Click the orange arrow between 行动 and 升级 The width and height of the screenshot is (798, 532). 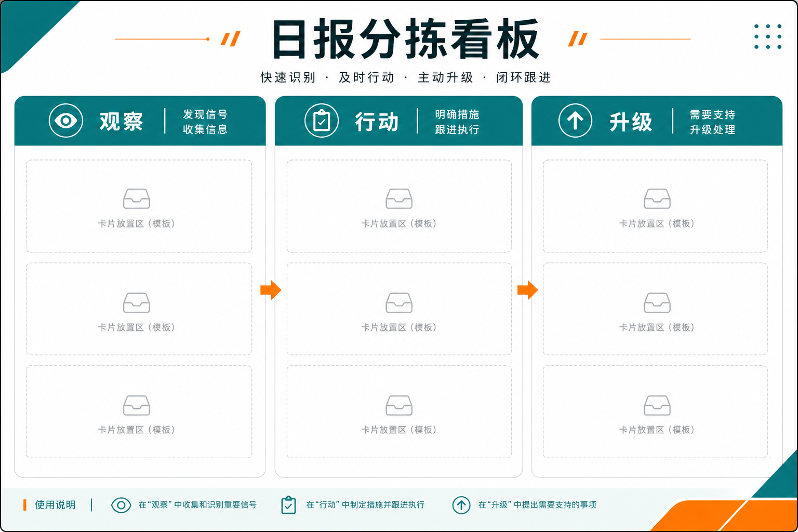(x=527, y=290)
